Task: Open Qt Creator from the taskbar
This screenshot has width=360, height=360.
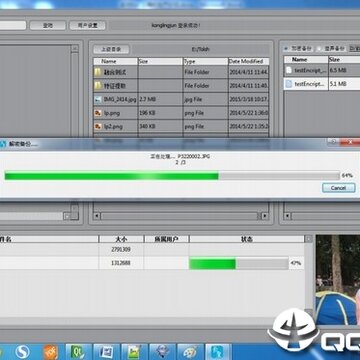Action: [79, 352]
